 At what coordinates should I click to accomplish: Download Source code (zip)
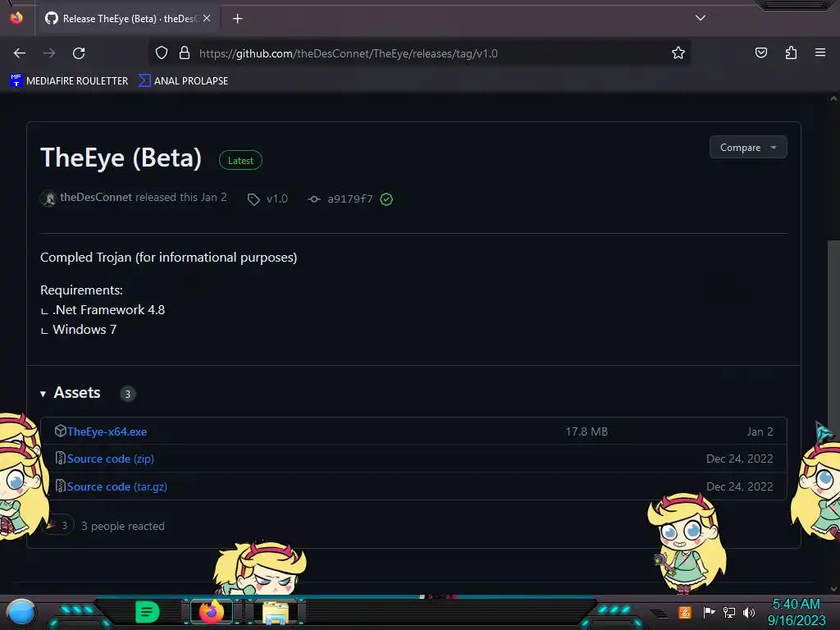[111, 459]
